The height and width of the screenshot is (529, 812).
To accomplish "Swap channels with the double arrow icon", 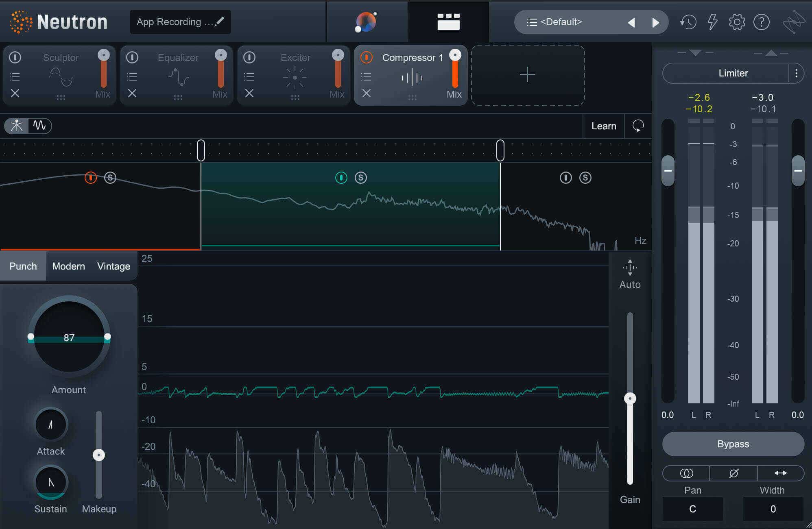I will pos(781,473).
